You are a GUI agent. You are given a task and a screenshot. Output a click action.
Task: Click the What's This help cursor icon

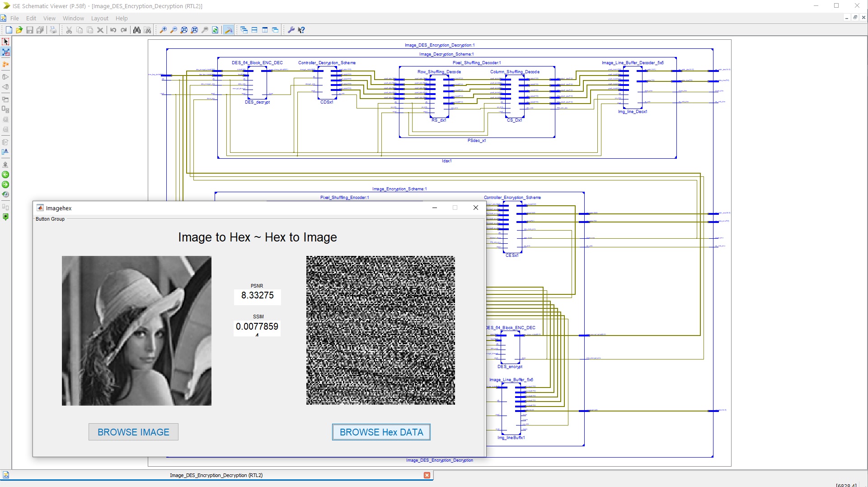[x=301, y=30]
